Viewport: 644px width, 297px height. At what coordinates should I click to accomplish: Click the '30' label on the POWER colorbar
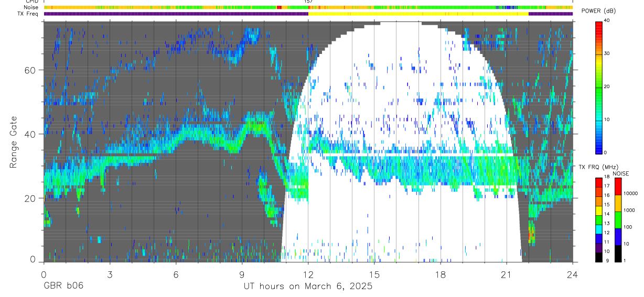point(606,53)
